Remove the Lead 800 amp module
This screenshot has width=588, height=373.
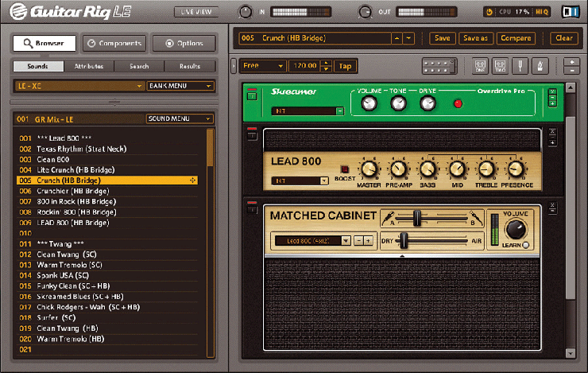click(552, 132)
